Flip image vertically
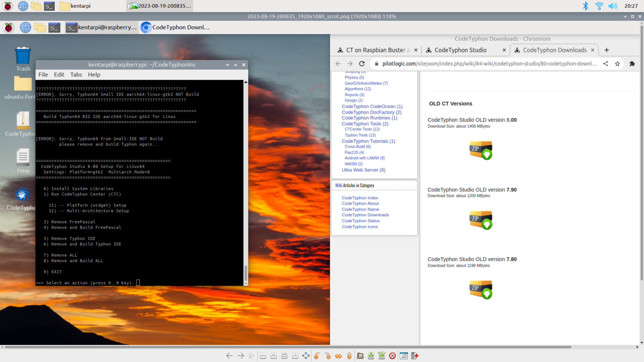Viewport: 644px width, 362px height. click(349, 356)
